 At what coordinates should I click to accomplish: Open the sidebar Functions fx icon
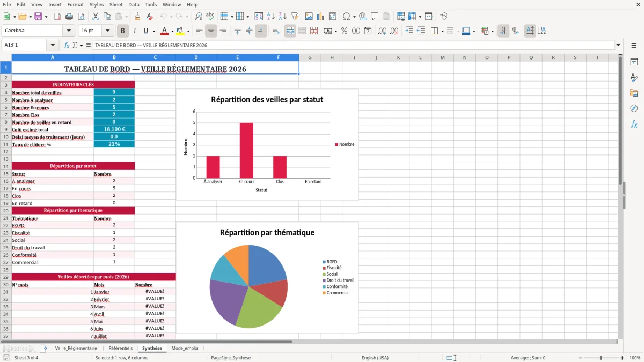pos(634,124)
